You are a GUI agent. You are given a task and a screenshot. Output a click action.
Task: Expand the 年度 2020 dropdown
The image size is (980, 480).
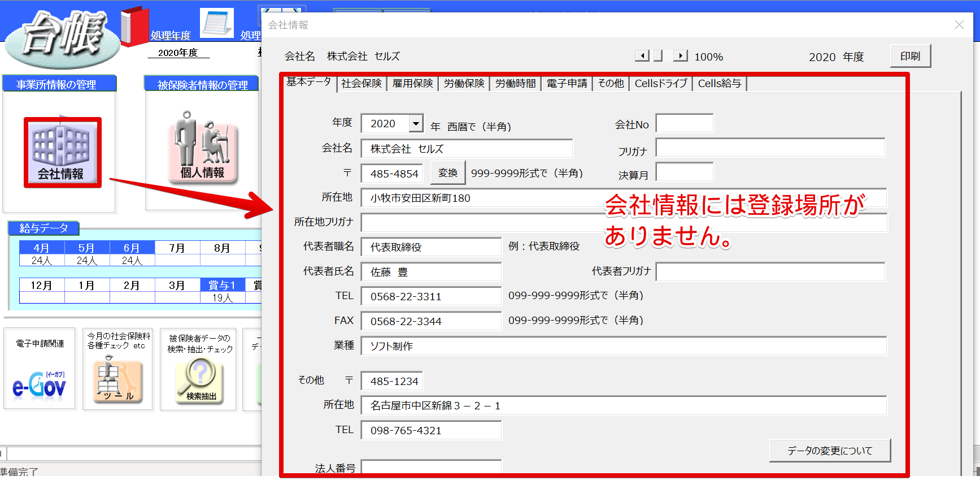coord(416,123)
